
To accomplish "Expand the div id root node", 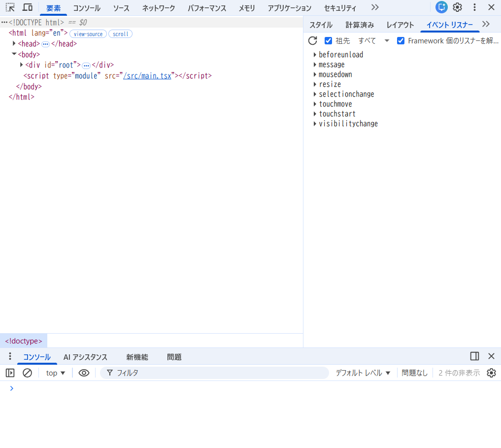I will 21,65.
